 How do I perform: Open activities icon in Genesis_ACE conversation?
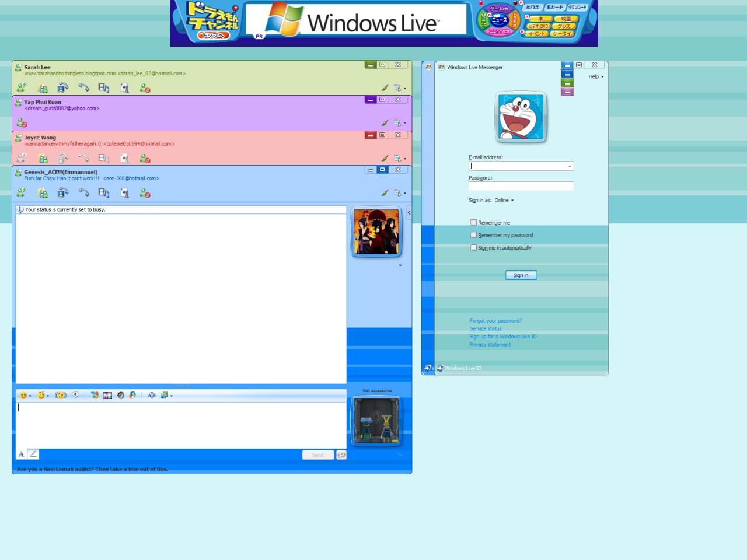[103, 193]
